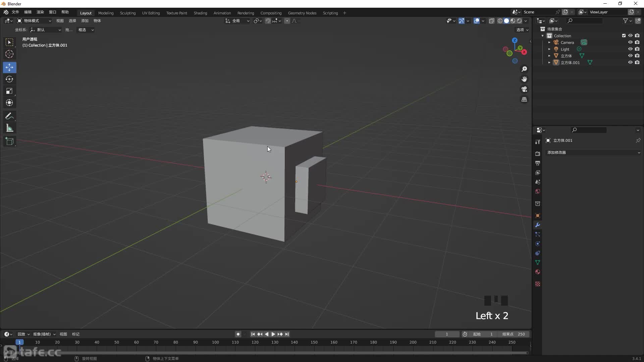This screenshot has height=362, width=644.
Task: Toggle auto keying record button
Action: 238,334
